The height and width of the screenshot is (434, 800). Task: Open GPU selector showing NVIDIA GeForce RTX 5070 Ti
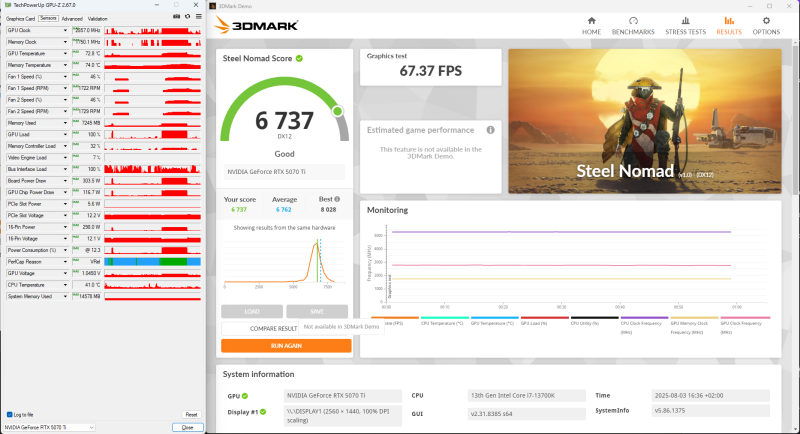tap(49, 427)
